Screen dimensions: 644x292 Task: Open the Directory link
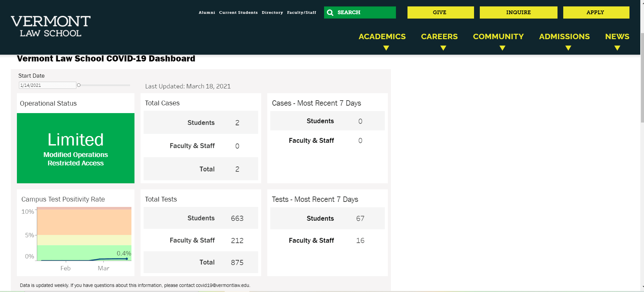[x=272, y=12]
